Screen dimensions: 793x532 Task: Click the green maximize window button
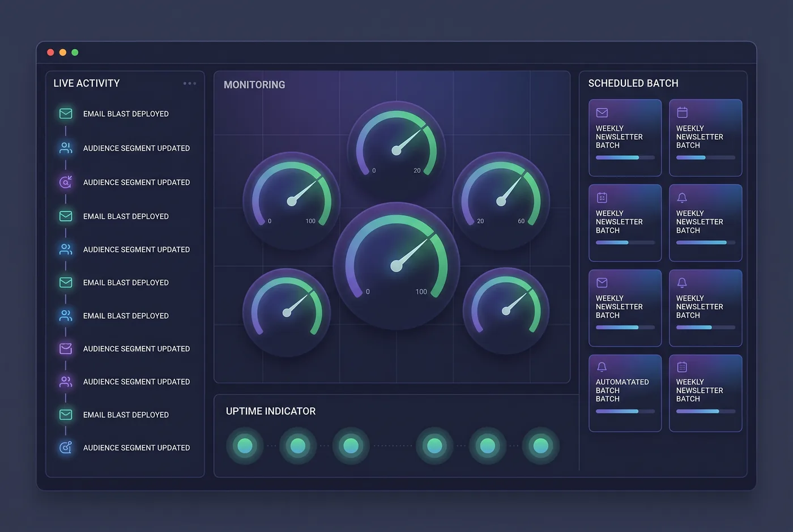(x=75, y=53)
